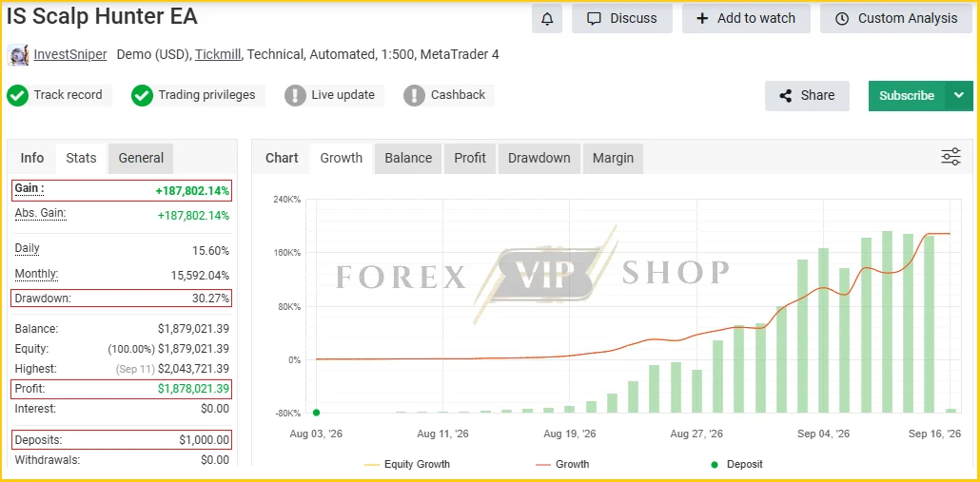Image resolution: width=980 pixels, height=482 pixels.
Task: Click Add to watch button
Action: (746, 19)
